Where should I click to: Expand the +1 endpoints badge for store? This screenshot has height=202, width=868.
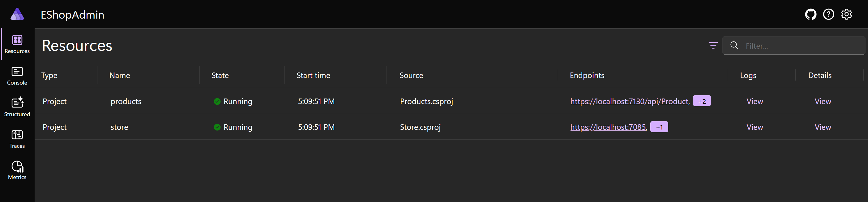[x=659, y=127]
